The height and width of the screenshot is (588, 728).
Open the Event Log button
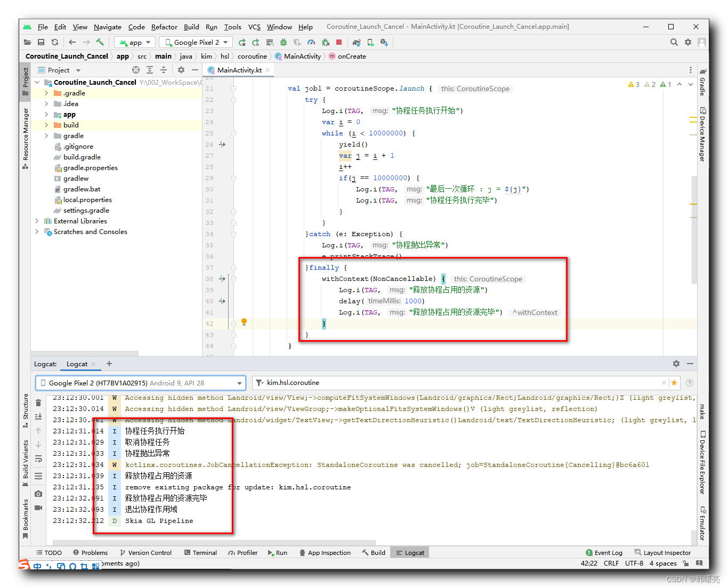tap(604, 553)
